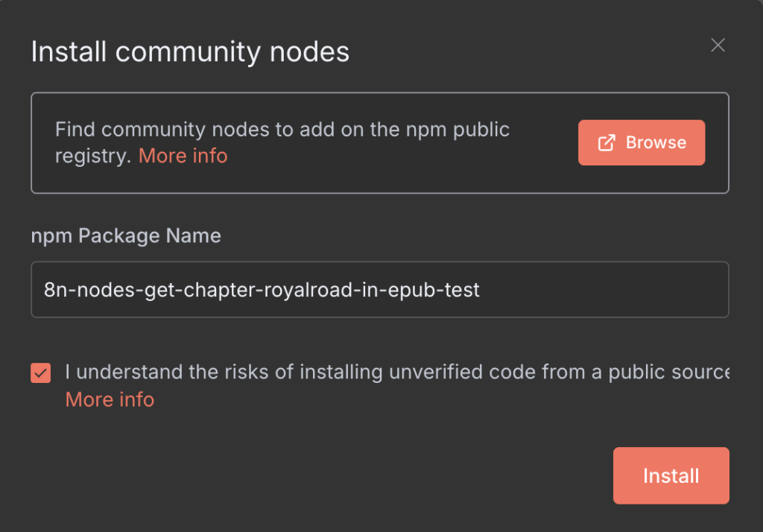
Task: Click the white checkmark in the checkbox
Action: click(41, 373)
